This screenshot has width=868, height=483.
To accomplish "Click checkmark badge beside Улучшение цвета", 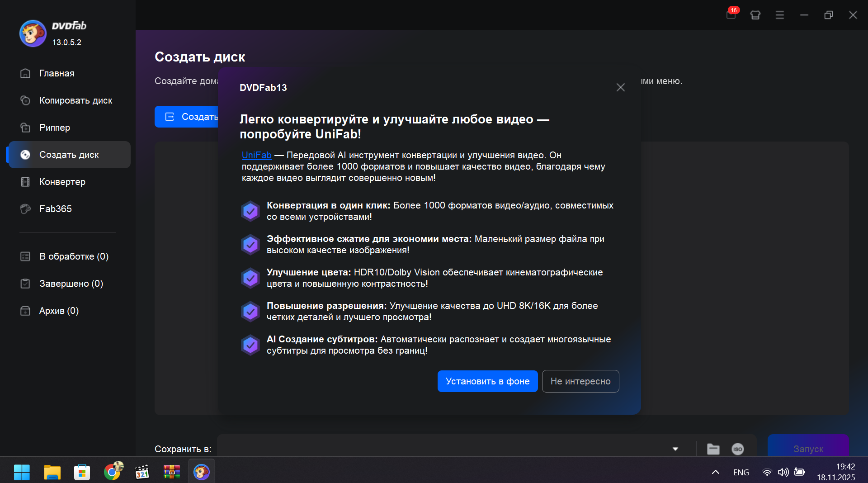I will 250,278.
